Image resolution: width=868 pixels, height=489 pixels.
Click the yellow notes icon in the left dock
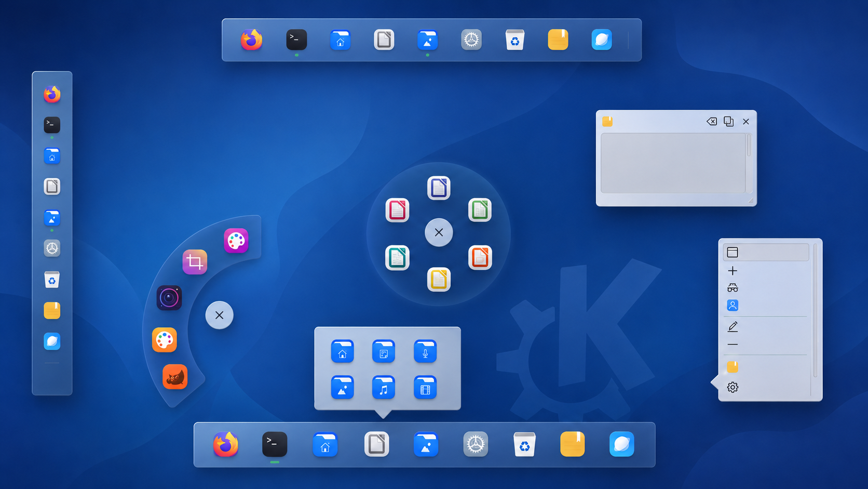(52, 310)
